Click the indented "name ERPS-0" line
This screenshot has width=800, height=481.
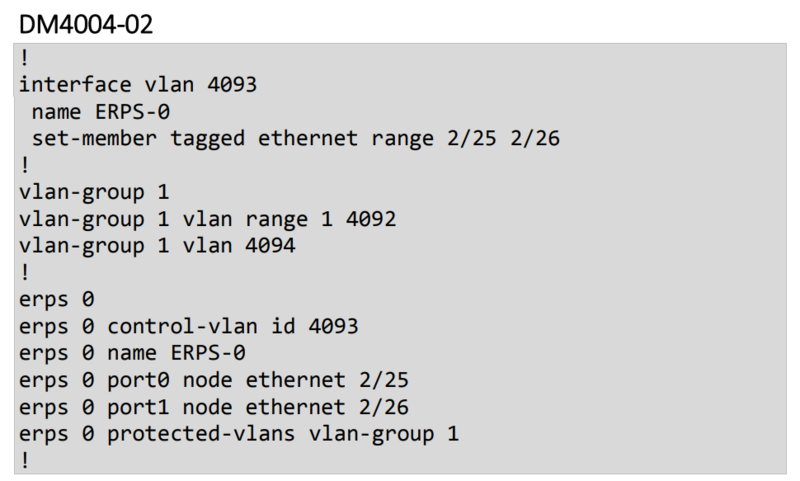(x=96, y=111)
